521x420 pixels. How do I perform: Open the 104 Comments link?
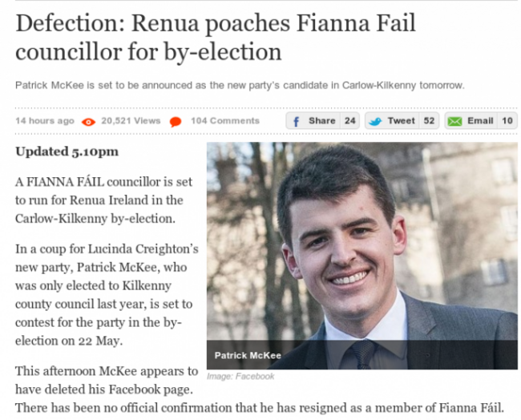[x=225, y=121]
